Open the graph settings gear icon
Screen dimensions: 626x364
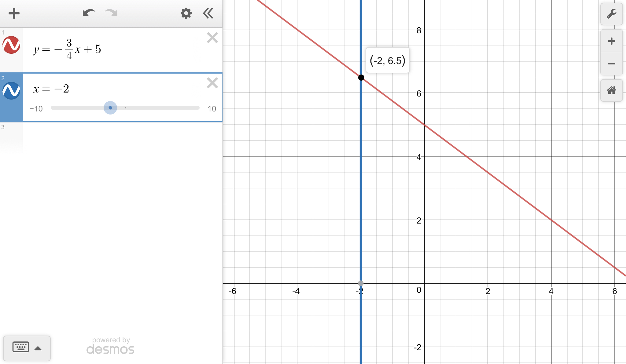(x=186, y=13)
